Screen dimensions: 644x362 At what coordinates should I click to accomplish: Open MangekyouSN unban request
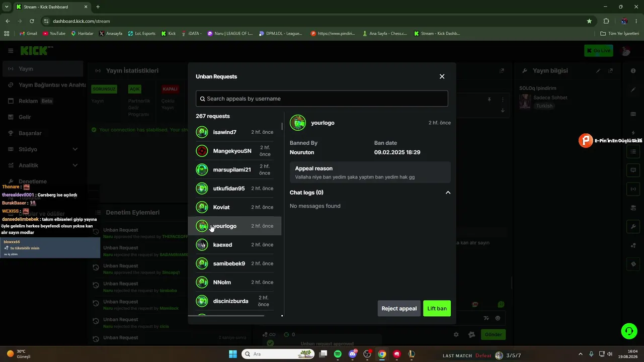click(234, 151)
